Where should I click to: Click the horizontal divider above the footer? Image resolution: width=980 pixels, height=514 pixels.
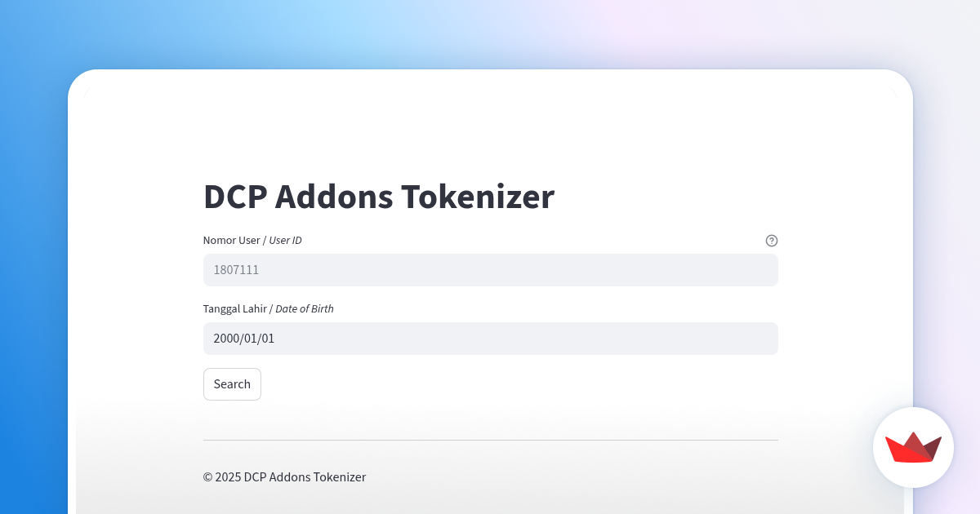[x=490, y=440]
